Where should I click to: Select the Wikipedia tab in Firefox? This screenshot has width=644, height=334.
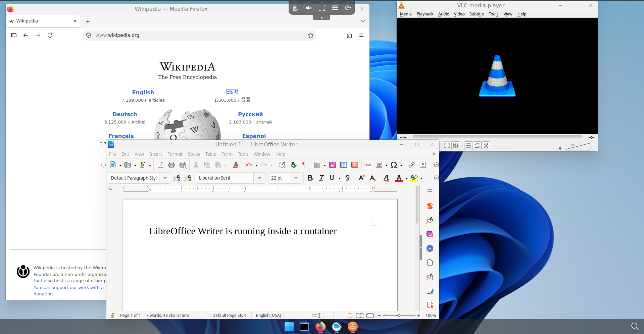(x=43, y=21)
